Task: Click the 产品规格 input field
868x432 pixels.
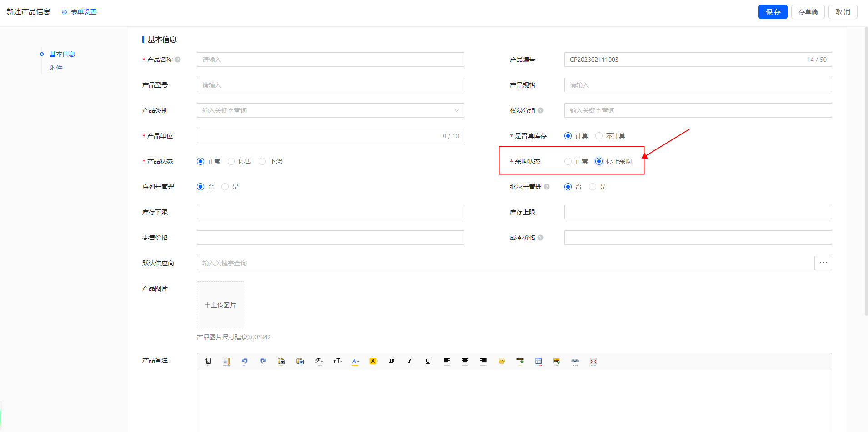Action: pos(698,85)
